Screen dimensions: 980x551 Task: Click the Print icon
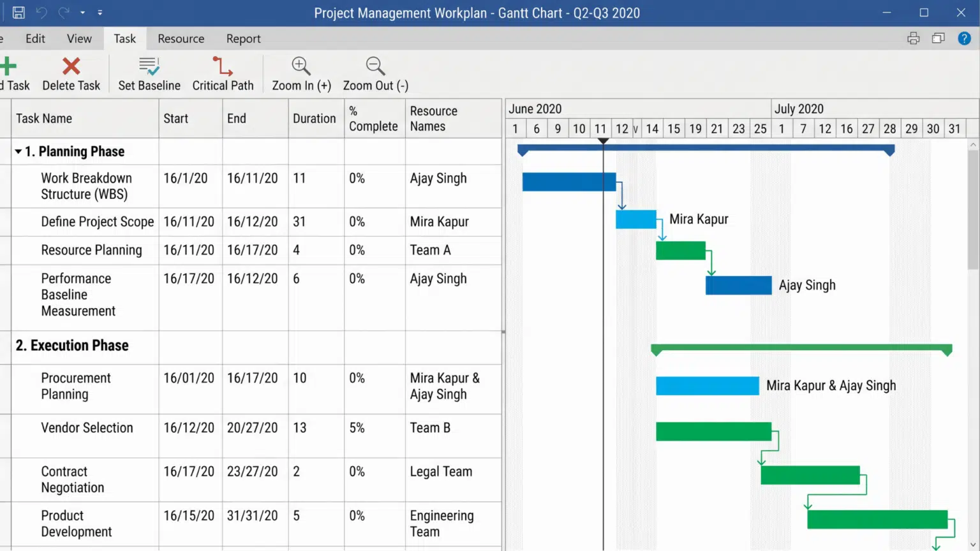click(x=914, y=38)
